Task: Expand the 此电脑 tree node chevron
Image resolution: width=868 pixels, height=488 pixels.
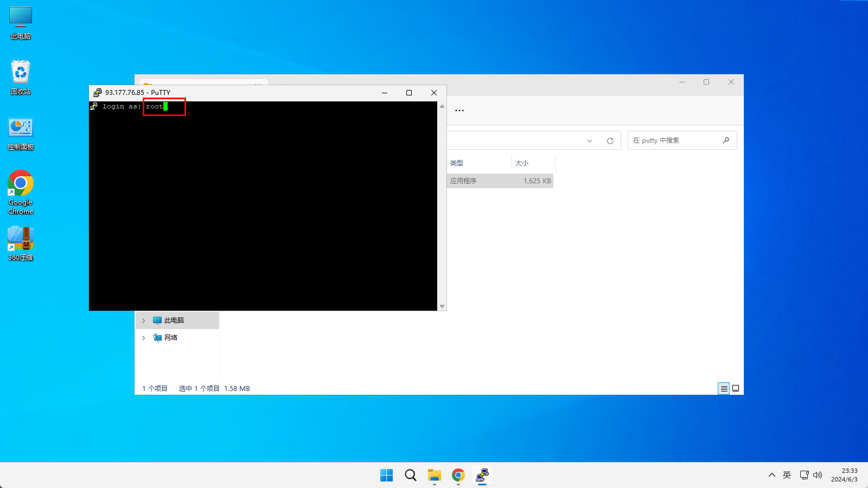Action: (x=144, y=320)
